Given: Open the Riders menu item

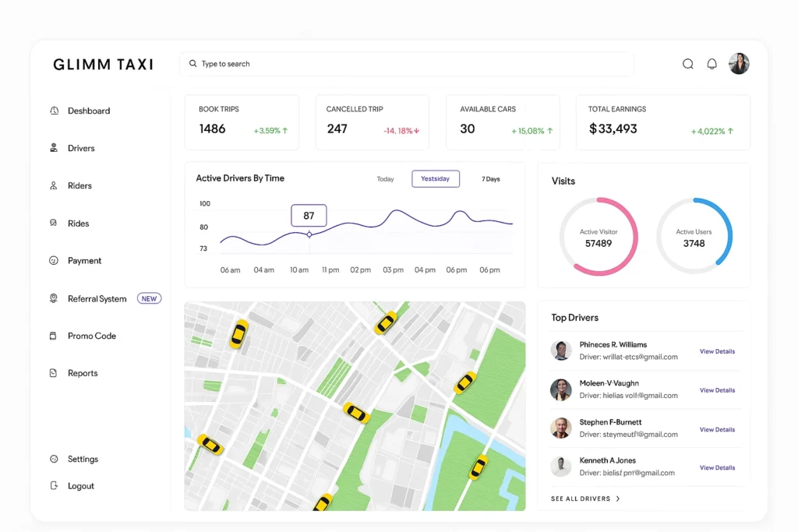Looking at the screenshot, I should [x=79, y=185].
